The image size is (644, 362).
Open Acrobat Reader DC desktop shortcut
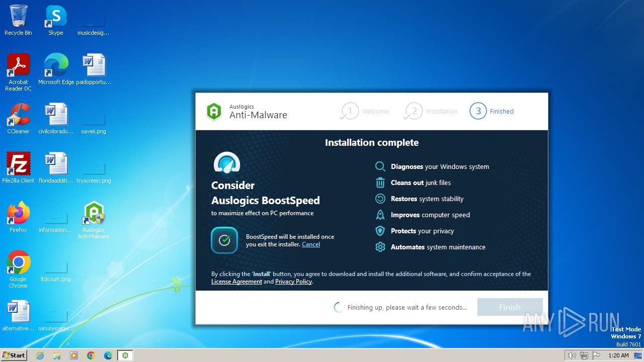click(x=18, y=73)
